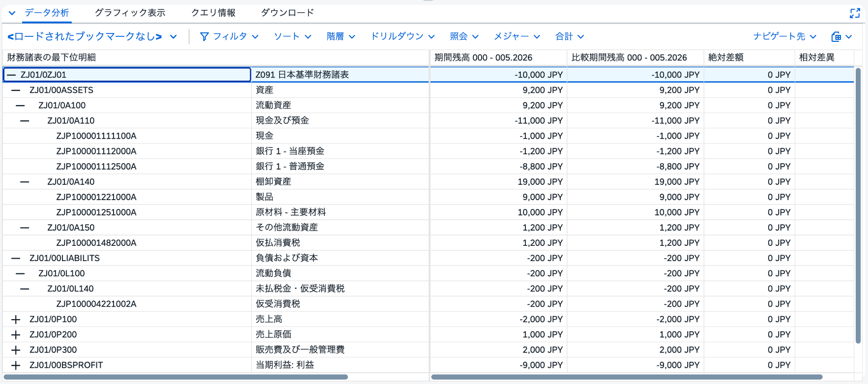The image size is (868, 384).
Task: Collapse the ZJ01/0A150 node
Action: pos(25,228)
